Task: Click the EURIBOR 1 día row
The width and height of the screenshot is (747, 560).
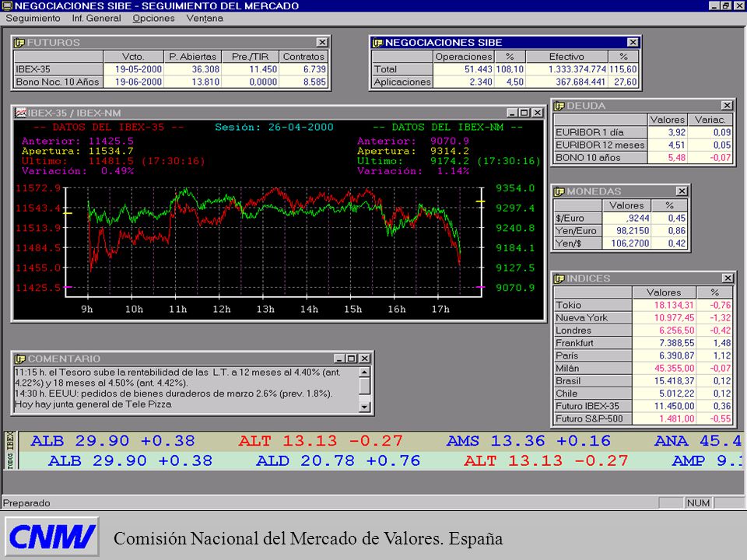Action: 644,132
